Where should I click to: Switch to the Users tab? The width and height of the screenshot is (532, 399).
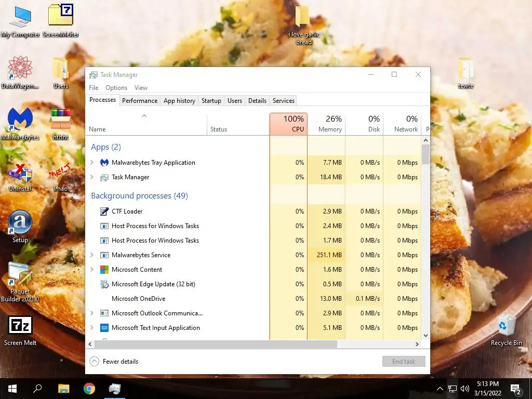[235, 101]
